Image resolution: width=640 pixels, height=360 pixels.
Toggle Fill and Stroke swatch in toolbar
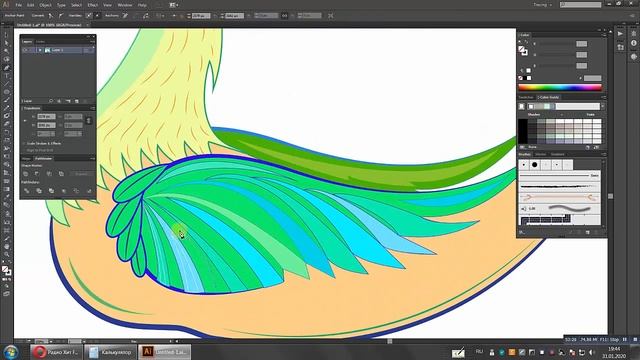coord(6,271)
